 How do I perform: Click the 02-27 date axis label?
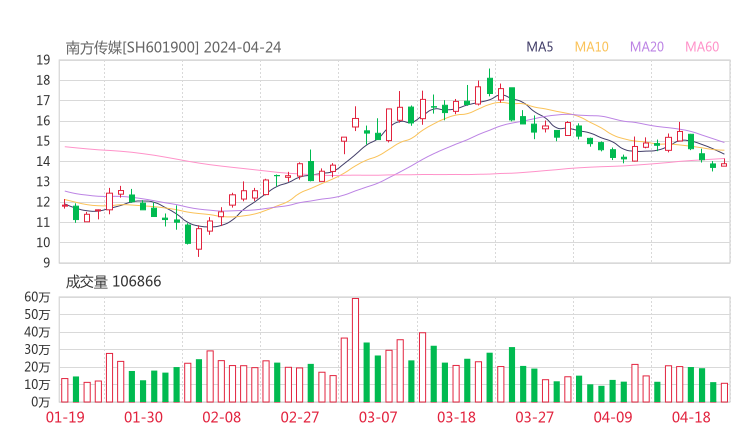click(300, 417)
